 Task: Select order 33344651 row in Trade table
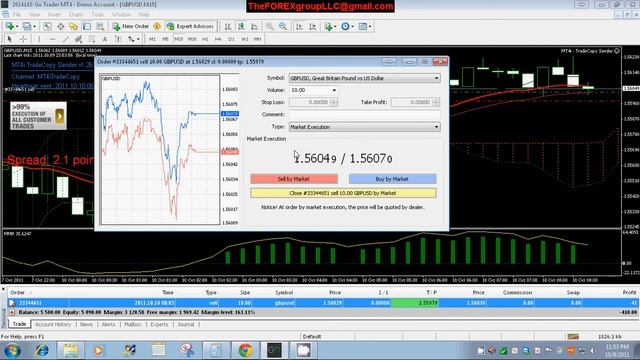tap(323, 303)
